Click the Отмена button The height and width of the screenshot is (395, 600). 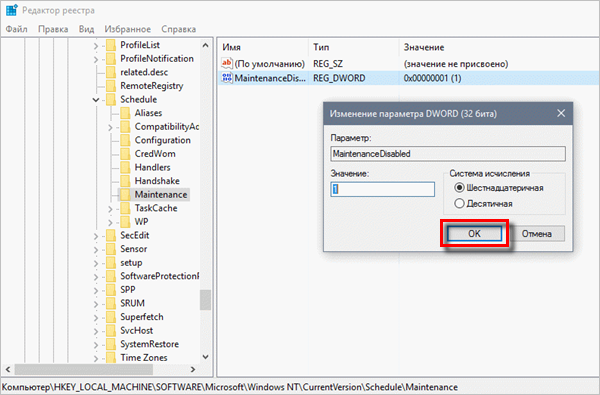[x=537, y=233]
